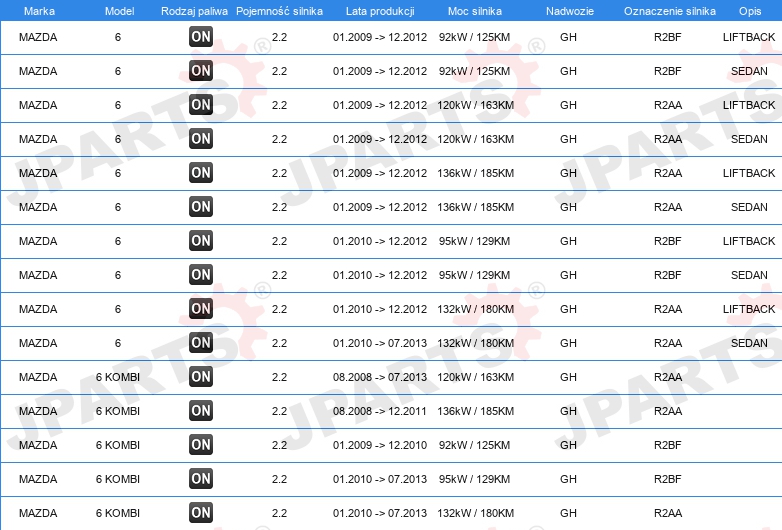Click '6 KOMBI' in the 120kW / 163KM row

click(x=118, y=377)
